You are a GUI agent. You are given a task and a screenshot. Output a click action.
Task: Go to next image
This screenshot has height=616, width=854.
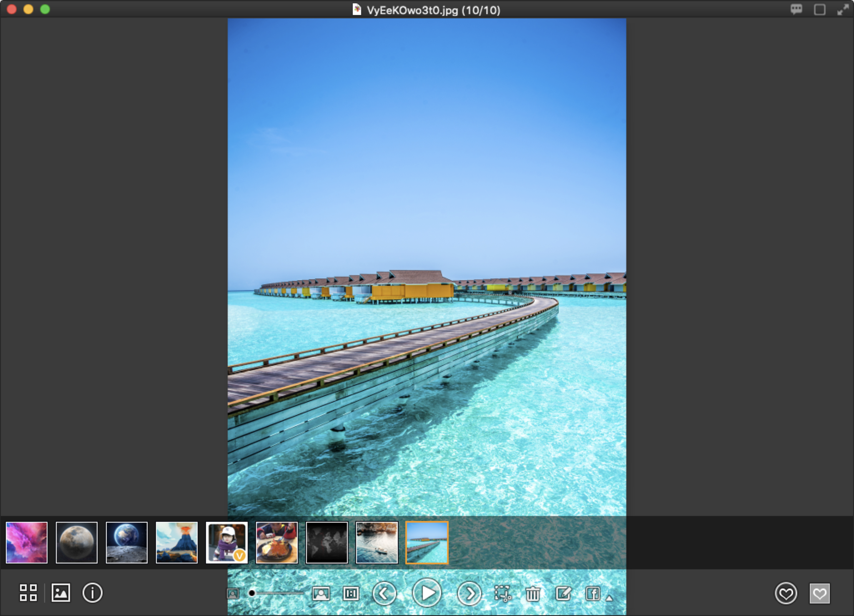click(x=470, y=593)
